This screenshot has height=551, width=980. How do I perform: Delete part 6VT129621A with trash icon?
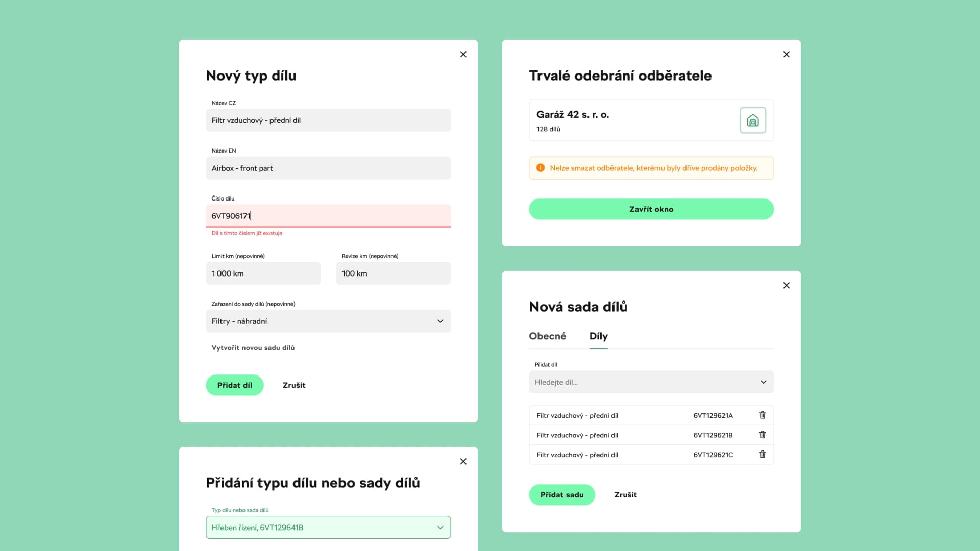[x=762, y=415]
